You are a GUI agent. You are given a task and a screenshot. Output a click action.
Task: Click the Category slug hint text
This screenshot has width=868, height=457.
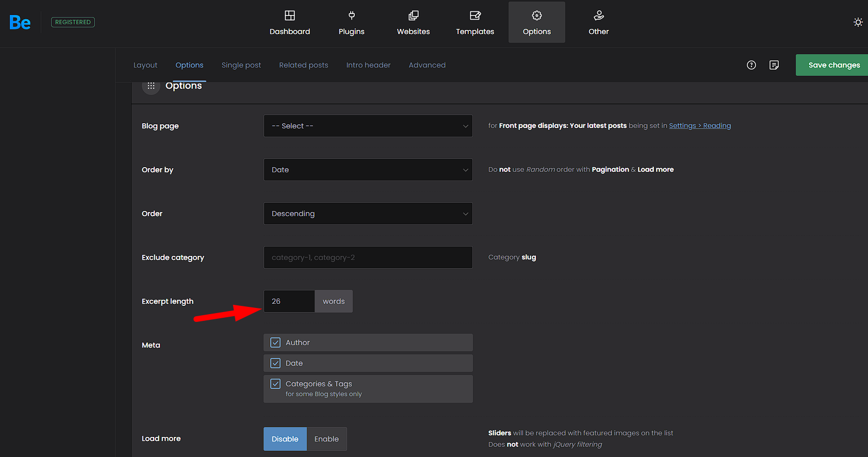[512, 257]
